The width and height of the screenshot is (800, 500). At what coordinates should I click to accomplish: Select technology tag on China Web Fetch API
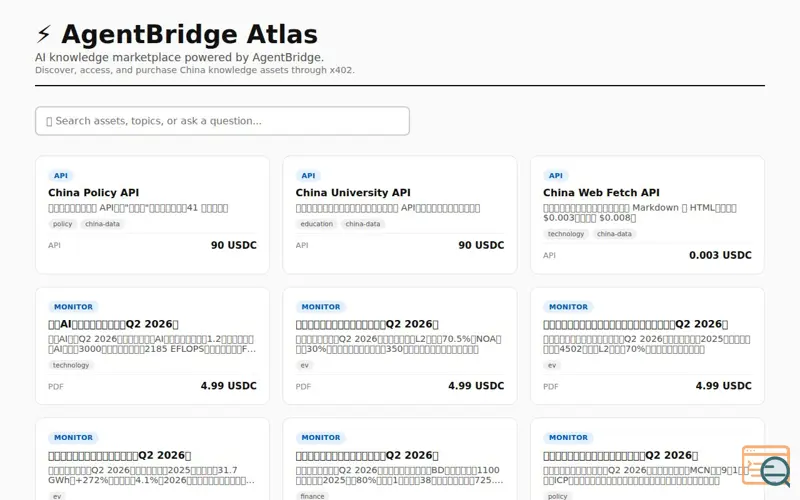566,234
